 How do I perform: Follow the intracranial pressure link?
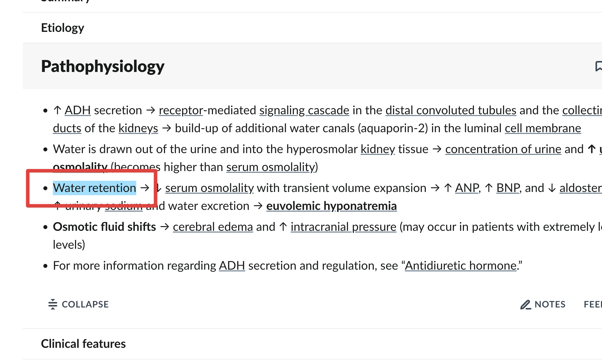[343, 227]
